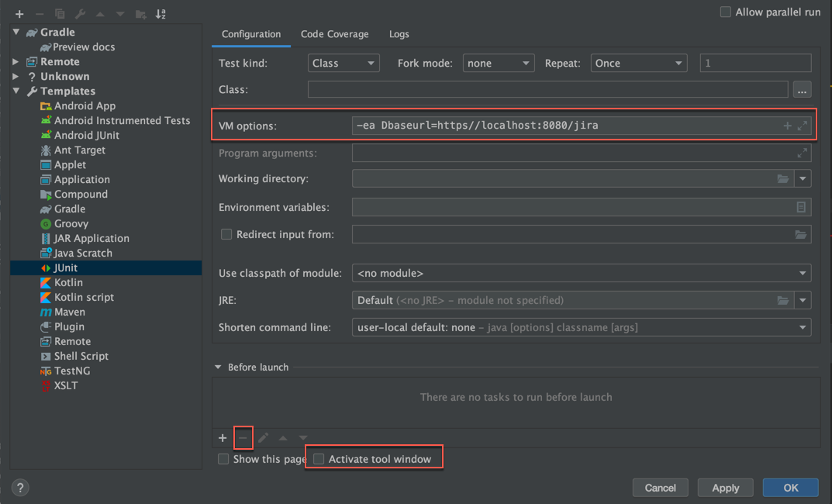Image resolution: width=832 pixels, height=504 pixels.
Task: Browse for the working directory folder
Action: (x=782, y=179)
